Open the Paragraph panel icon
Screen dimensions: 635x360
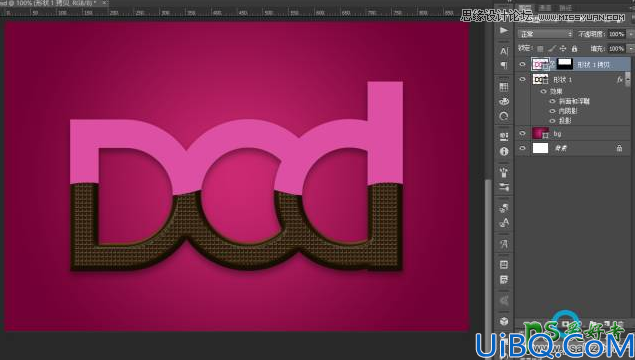[x=504, y=65]
